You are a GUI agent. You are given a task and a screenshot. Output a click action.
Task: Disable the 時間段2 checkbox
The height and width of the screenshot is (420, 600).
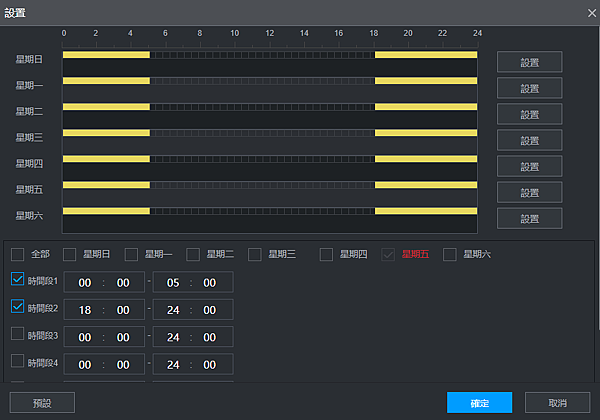[x=18, y=306]
